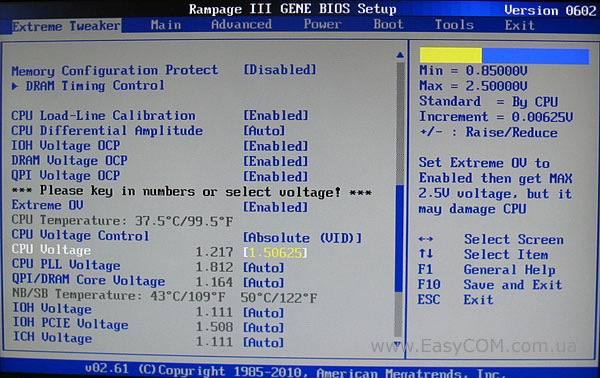This screenshot has height=378, width=600.
Task: Select the CPU PLL Voltage label
Action: (66, 265)
